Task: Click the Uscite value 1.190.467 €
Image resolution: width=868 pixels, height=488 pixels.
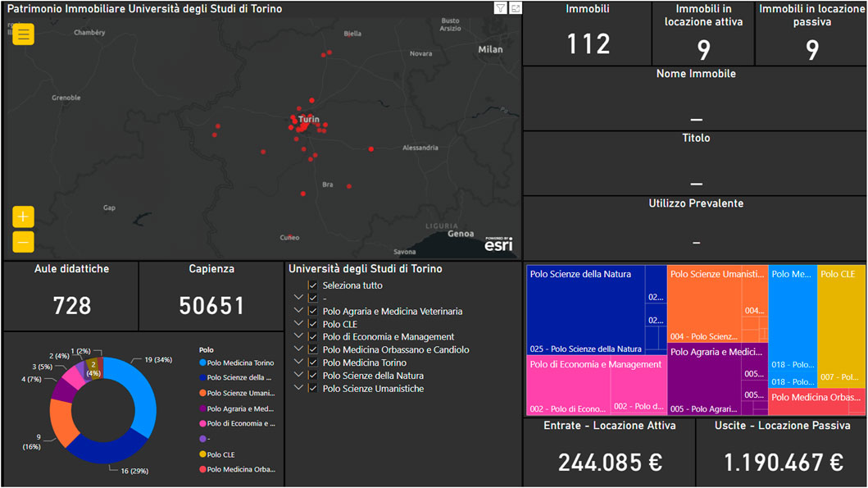Action: [782, 463]
